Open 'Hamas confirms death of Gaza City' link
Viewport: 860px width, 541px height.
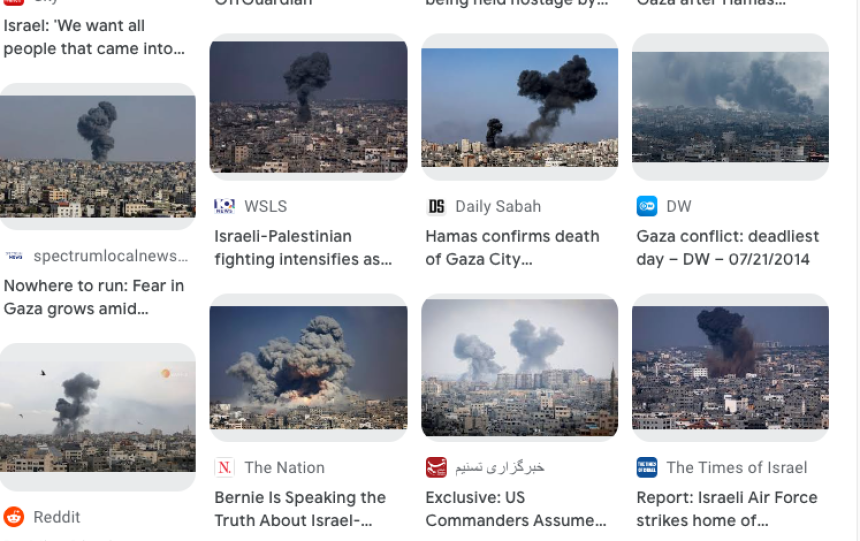click(512, 247)
